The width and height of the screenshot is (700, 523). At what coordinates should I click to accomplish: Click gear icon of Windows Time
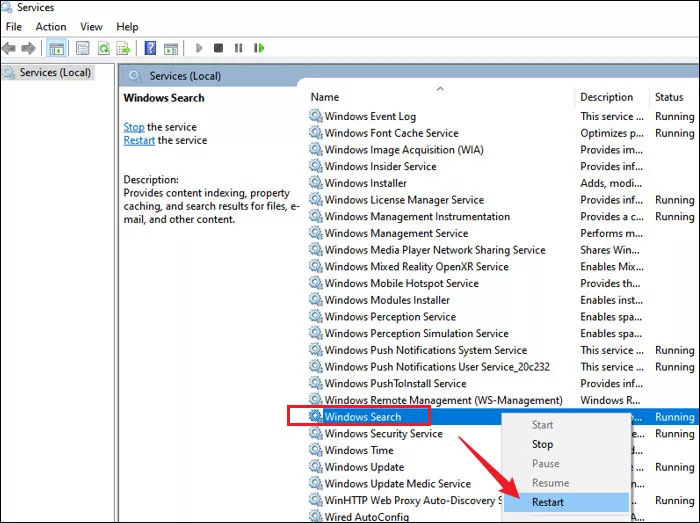click(316, 450)
